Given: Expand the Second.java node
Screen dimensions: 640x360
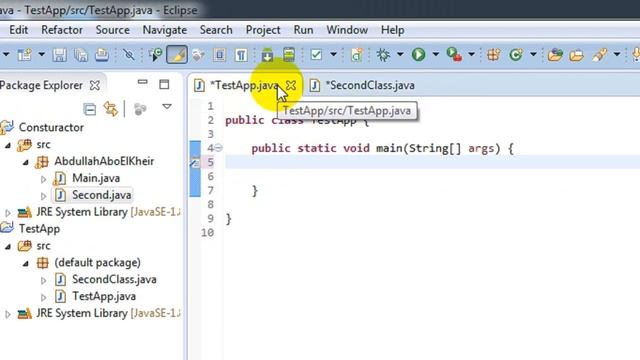Looking at the screenshot, I should tap(43, 196).
